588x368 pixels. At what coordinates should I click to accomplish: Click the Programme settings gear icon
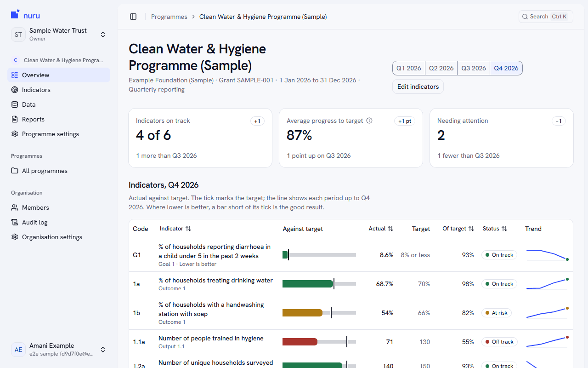tap(15, 134)
